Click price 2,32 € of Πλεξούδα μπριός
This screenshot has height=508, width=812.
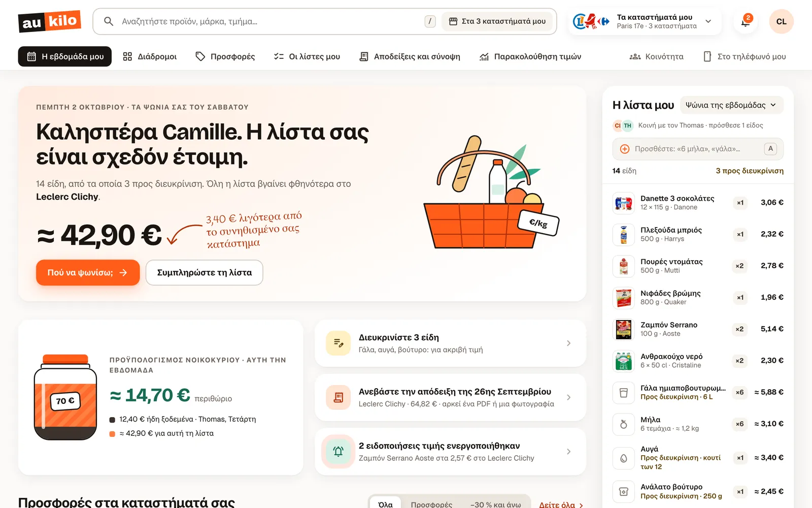point(772,234)
